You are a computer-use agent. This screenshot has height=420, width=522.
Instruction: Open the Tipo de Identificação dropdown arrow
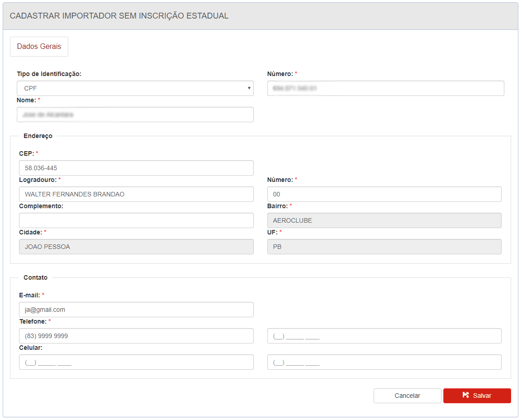(249, 88)
